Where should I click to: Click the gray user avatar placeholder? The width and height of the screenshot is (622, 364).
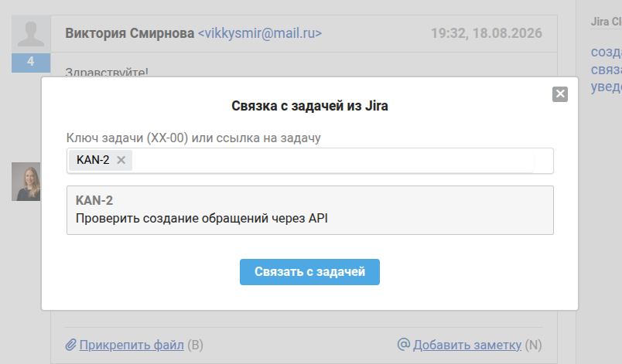(x=31, y=34)
